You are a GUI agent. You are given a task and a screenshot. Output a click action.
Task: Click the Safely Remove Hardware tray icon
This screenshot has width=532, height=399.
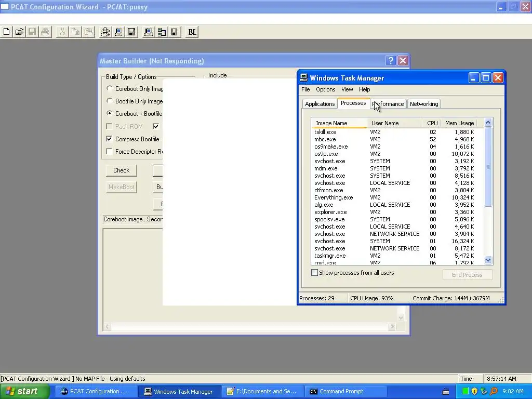(x=484, y=391)
